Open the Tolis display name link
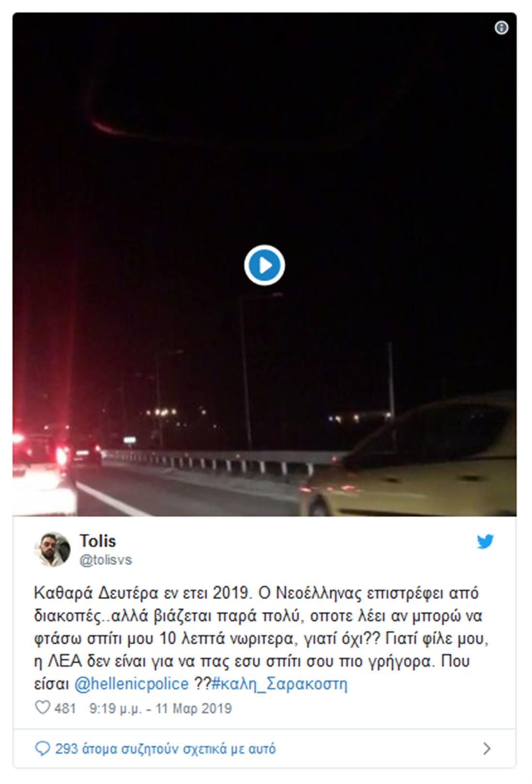This screenshot has width=532, height=784. coord(98,541)
